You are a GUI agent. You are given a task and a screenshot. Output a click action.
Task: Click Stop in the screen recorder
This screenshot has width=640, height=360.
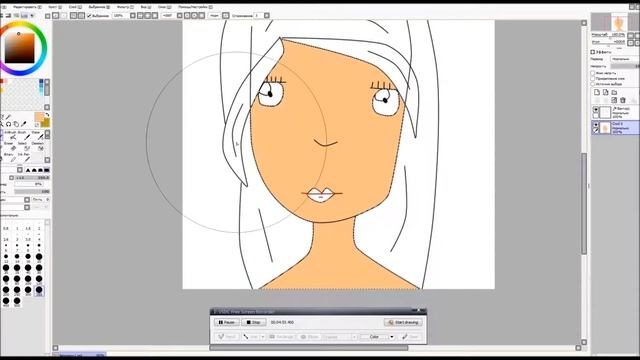[254, 322]
